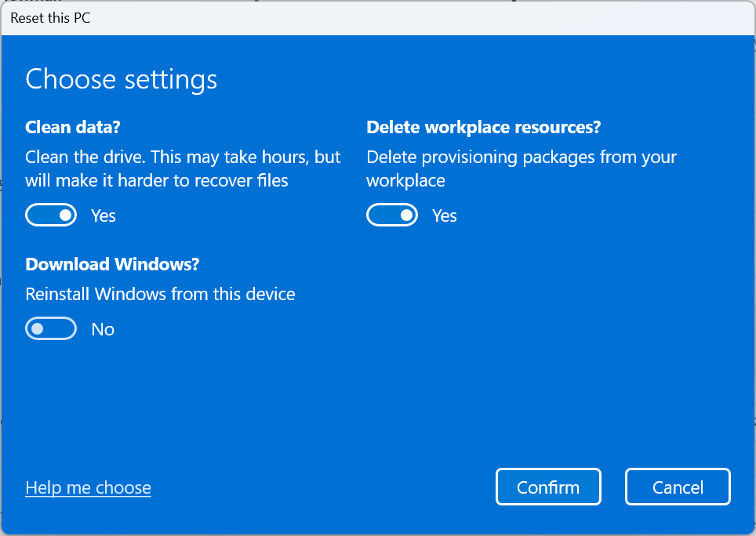Viewport: 756px width, 536px height.
Task: Switch Delete provisioning packages off
Action: point(392,215)
